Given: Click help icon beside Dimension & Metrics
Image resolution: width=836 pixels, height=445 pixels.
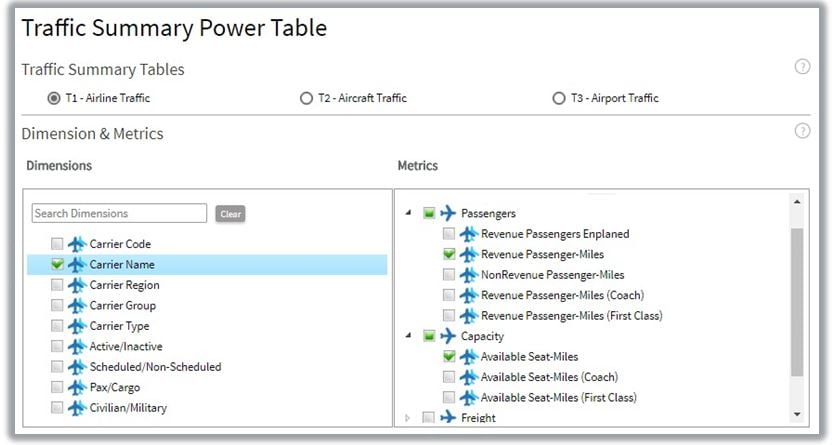Looking at the screenshot, I should pyautogui.click(x=802, y=131).
